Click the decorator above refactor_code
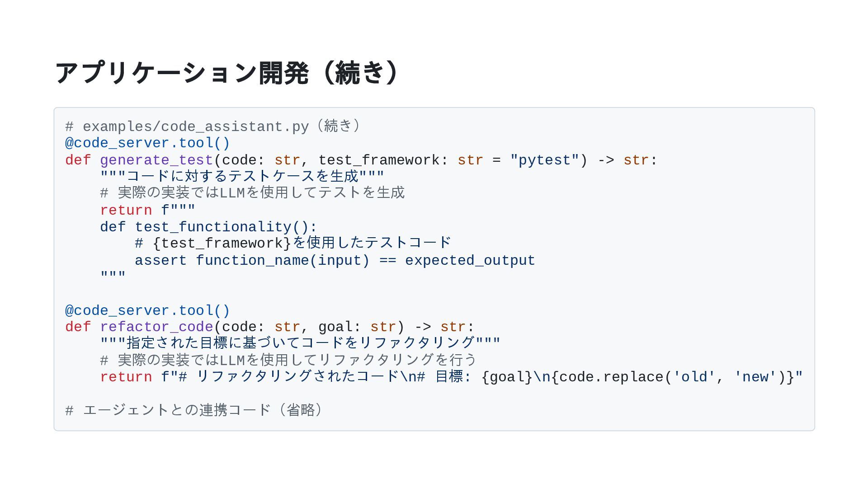The image size is (868, 488). point(147,311)
